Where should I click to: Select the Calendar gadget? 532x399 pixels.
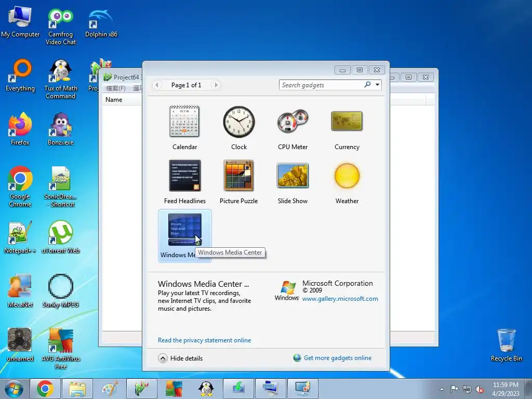[184, 127]
